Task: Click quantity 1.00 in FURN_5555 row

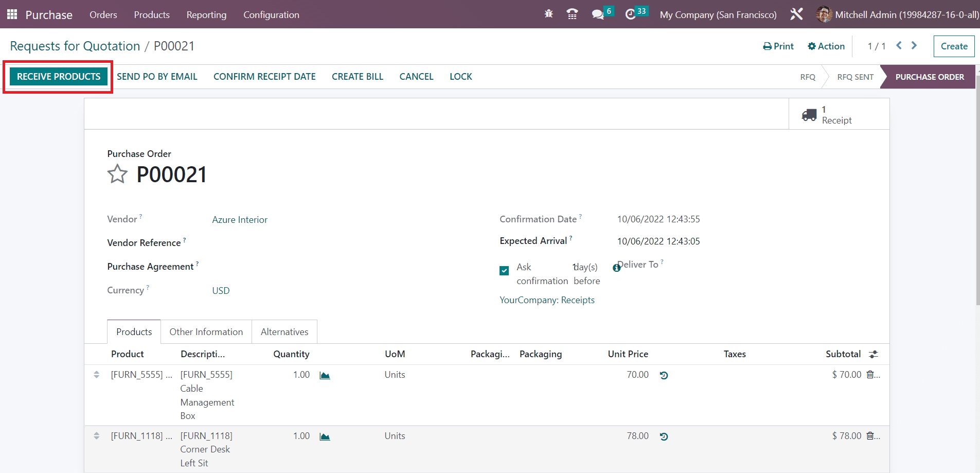Action: 301,375
